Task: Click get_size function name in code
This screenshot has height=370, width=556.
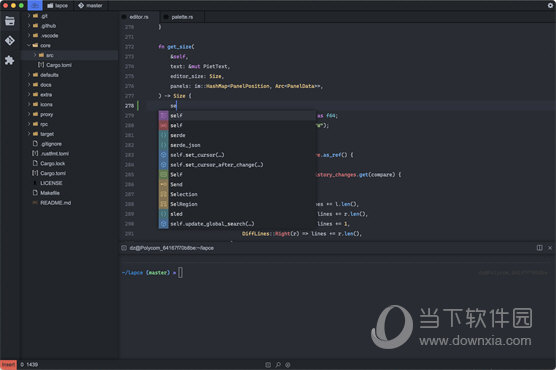Action: click(179, 47)
